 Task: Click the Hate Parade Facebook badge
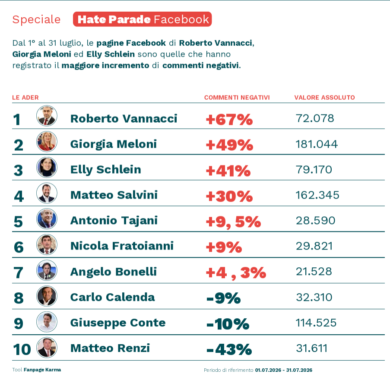[x=142, y=19]
